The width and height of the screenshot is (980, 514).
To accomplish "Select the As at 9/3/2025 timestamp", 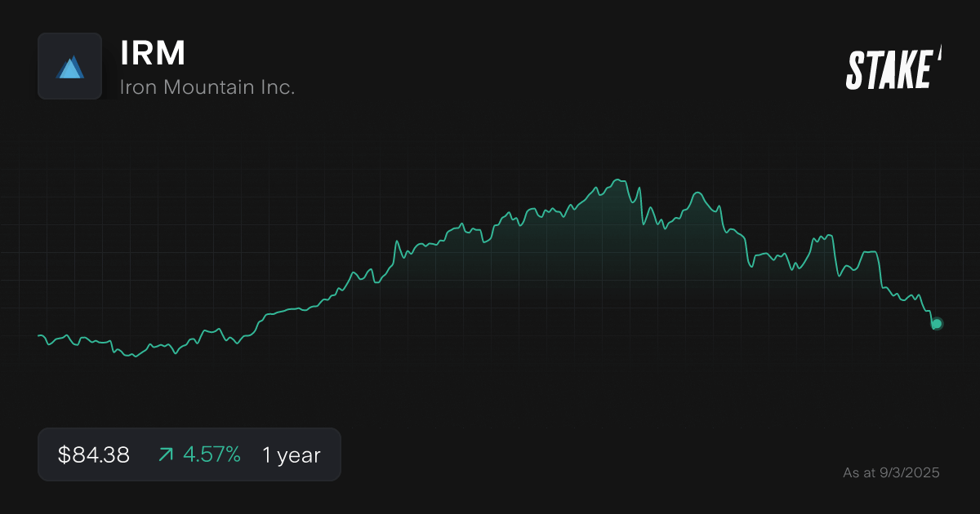I will coord(892,472).
